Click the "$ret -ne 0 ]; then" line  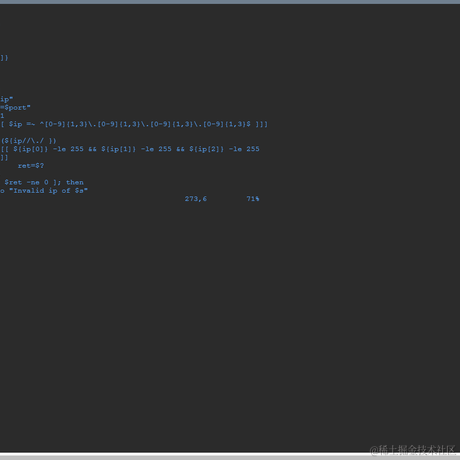44,182
